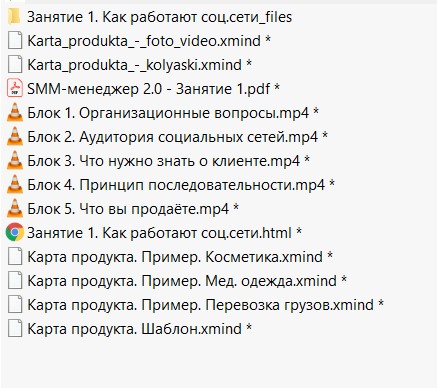Open the Занятие 1 соц.сети_files folder icon
Viewport: 437px width, 388px height.
click(14, 17)
